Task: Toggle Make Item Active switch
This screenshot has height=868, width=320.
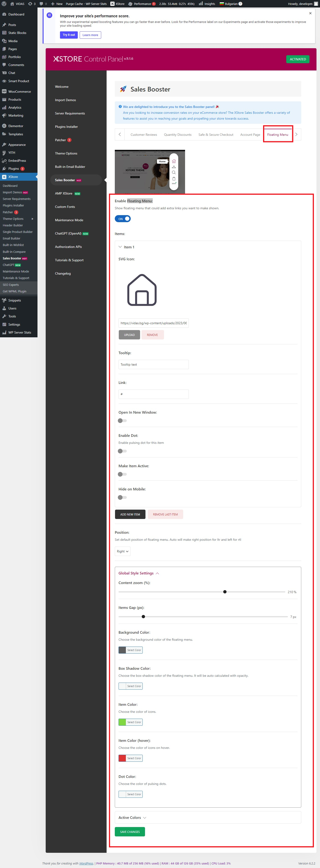Action: click(122, 474)
